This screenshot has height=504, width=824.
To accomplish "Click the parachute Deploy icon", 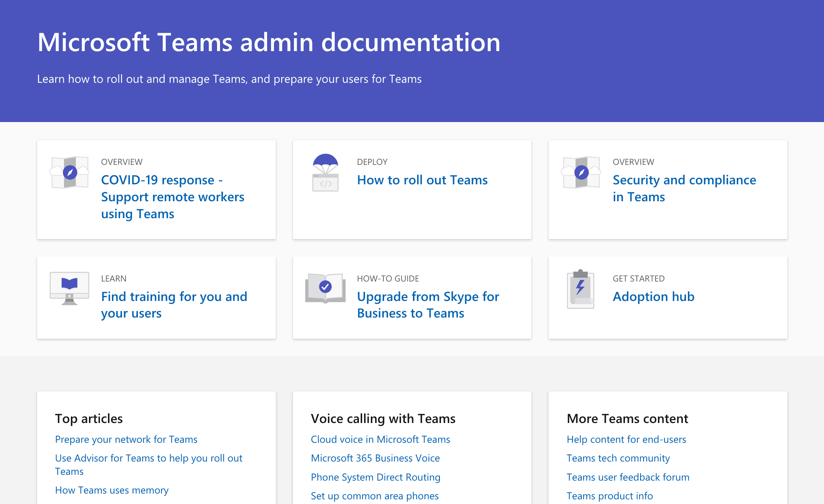I will point(325,172).
